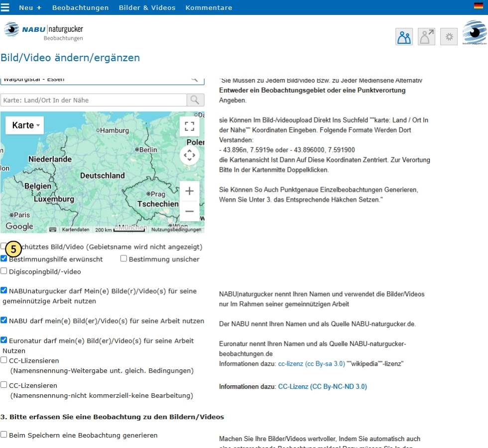This screenshot has width=488, height=448.
Task: Click the Bild/Video ändern/ergänzen heading
Action: (70, 58)
